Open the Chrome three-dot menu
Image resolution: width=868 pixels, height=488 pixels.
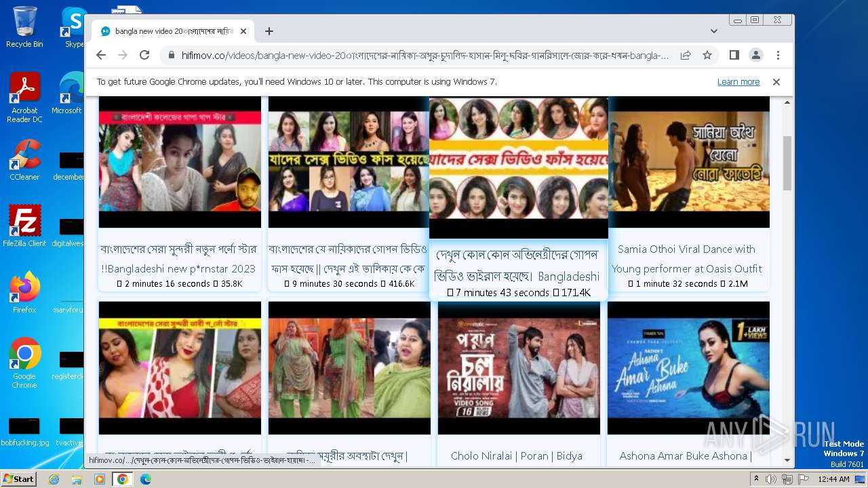coord(778,55)
